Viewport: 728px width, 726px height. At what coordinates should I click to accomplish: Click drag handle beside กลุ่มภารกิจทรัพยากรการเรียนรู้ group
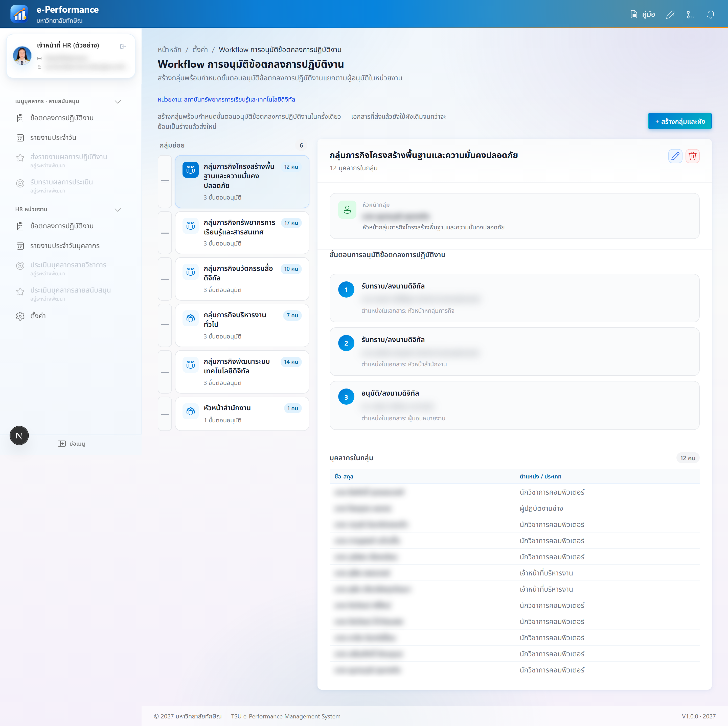coord(165,233)
